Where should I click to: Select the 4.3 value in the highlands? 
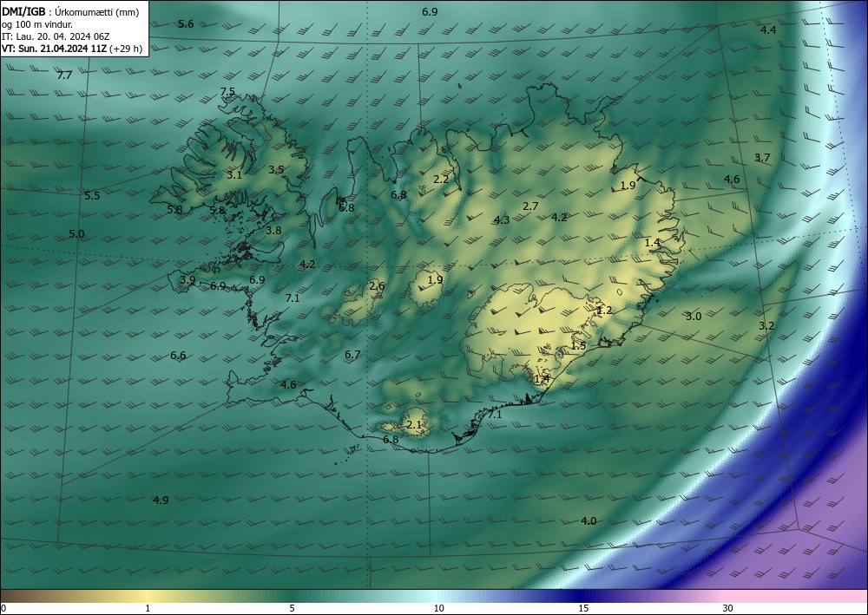[x=502, y=220]
